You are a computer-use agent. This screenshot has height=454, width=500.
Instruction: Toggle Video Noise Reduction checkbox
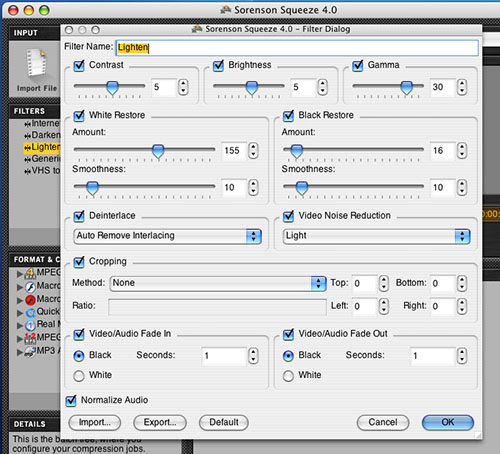pyautogui.click(x=288, y=216)
